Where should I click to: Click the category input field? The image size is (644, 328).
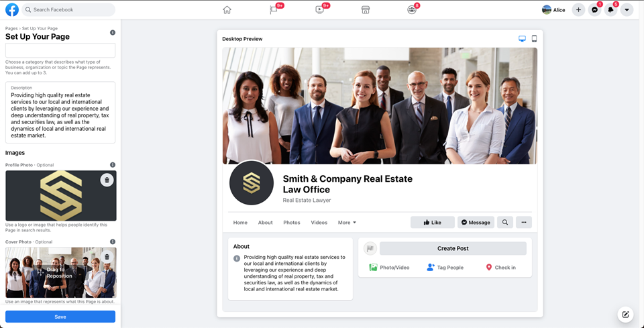pos(60,51)
